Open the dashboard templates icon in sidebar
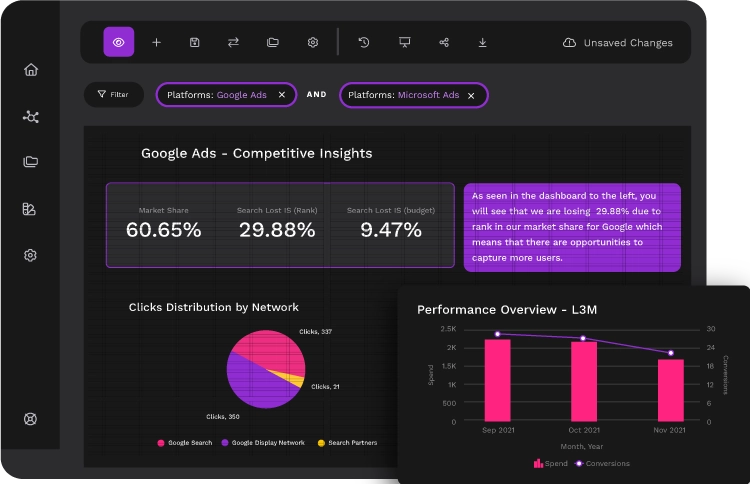 click(29, 209)
